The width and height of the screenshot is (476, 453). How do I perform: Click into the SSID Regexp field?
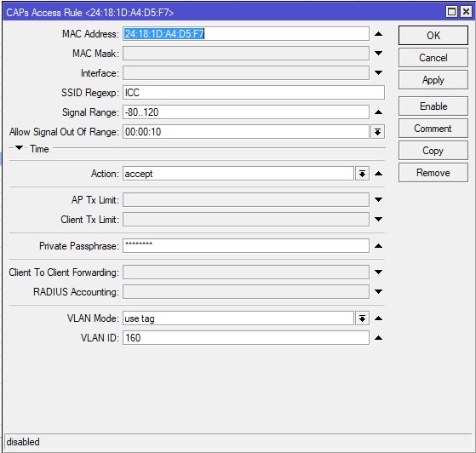(x=254, y=93)
